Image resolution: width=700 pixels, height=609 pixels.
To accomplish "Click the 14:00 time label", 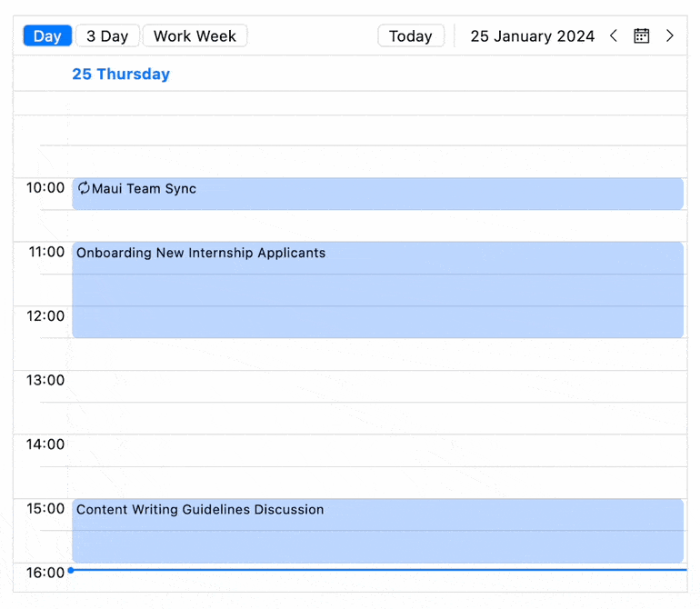I will click(45, 444).
